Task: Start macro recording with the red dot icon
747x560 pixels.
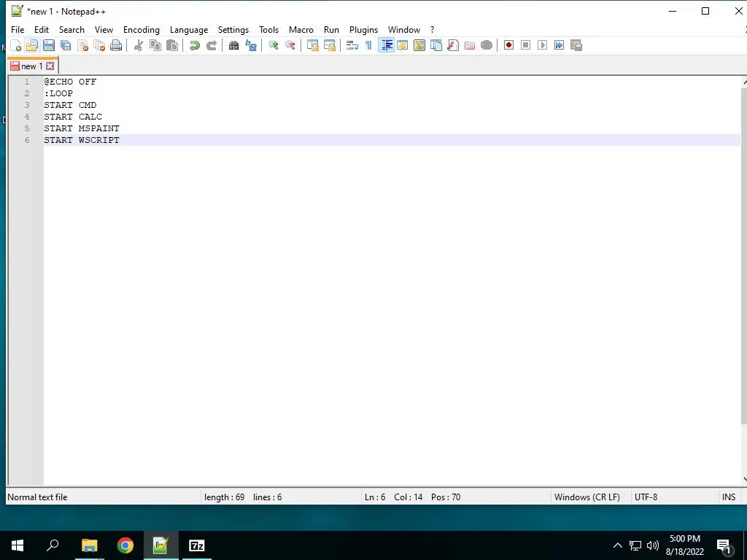Action: pyautogui.click(x=508, y=45)
